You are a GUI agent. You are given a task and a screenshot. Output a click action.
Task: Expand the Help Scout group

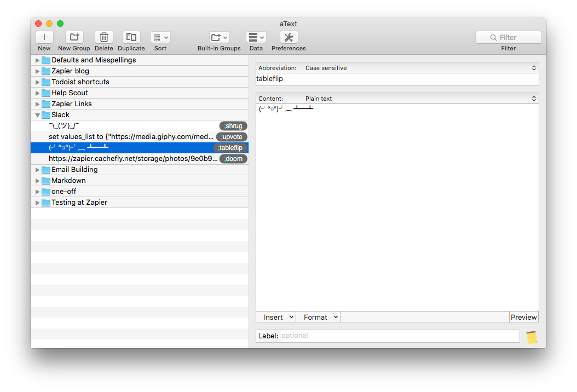coord(37,93)
